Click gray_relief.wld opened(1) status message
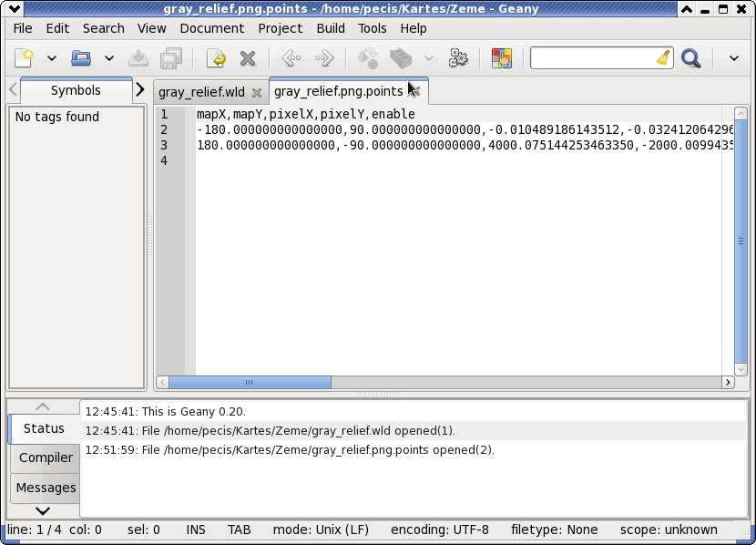 pos(270,430)
